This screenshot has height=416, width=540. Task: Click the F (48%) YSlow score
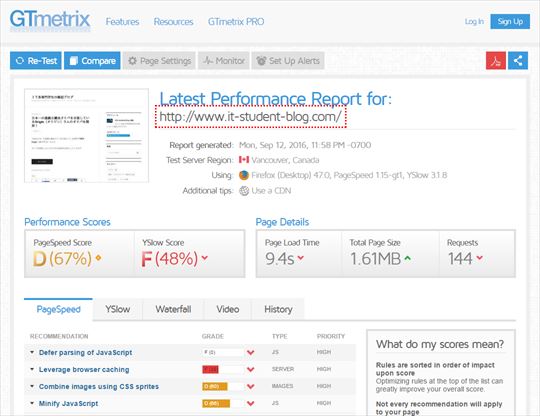coord(170,258)
